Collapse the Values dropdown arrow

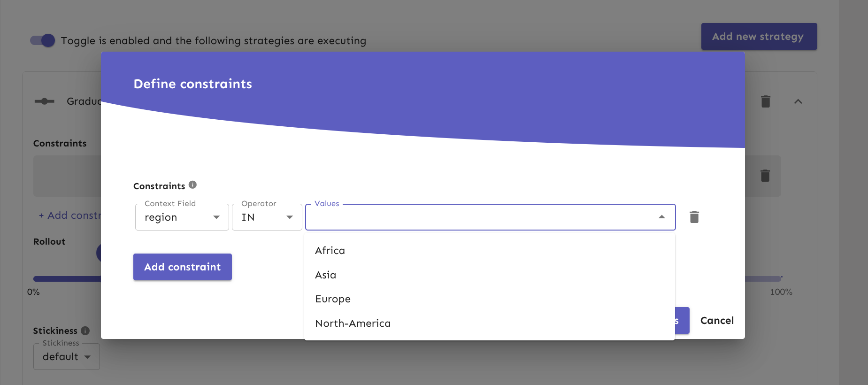[661, 217]
